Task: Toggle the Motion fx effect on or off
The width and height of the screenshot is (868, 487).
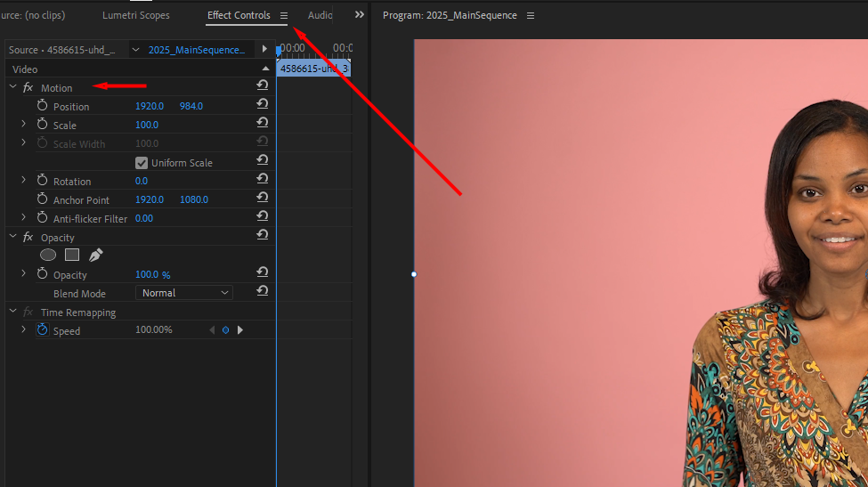Action: click(28, 88)
